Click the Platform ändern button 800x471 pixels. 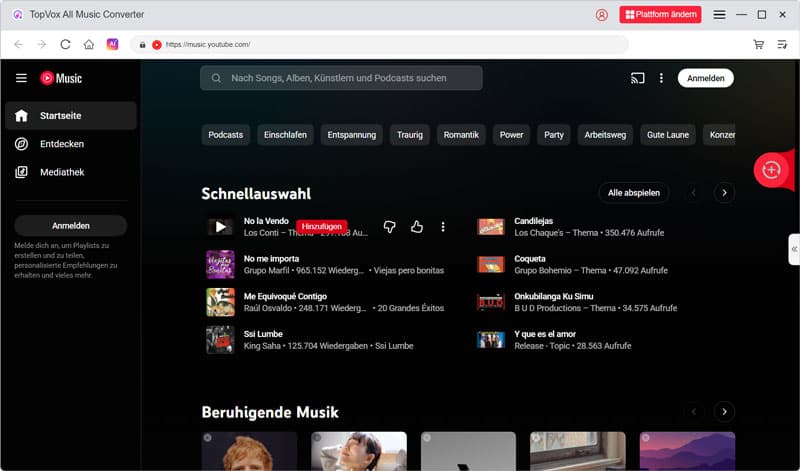(660, 15)
